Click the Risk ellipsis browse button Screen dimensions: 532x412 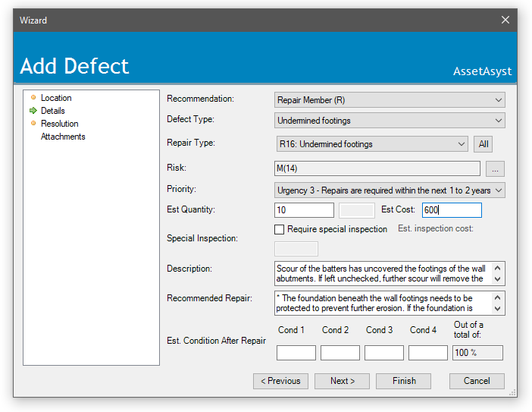[x=494, y=168]
